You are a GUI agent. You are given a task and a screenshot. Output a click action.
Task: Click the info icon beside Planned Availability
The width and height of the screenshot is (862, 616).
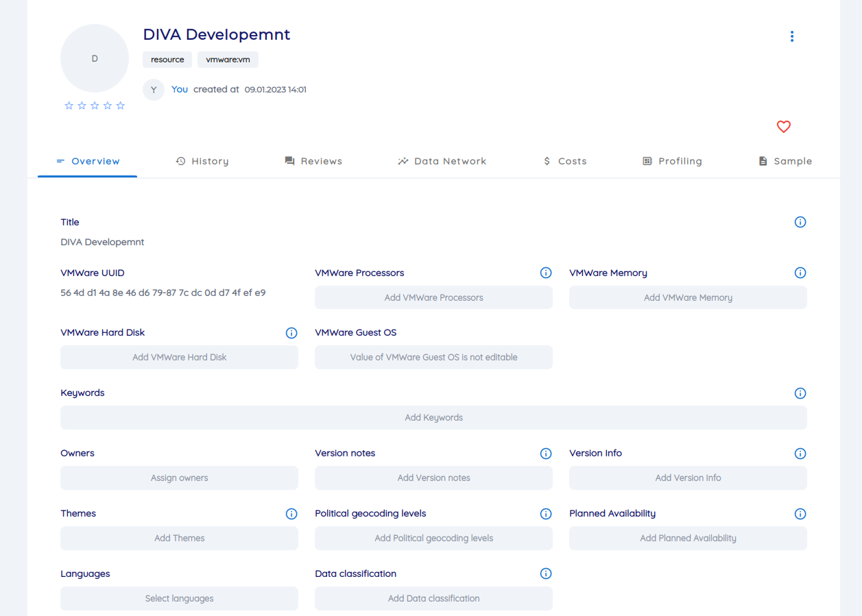click(800, 513)
